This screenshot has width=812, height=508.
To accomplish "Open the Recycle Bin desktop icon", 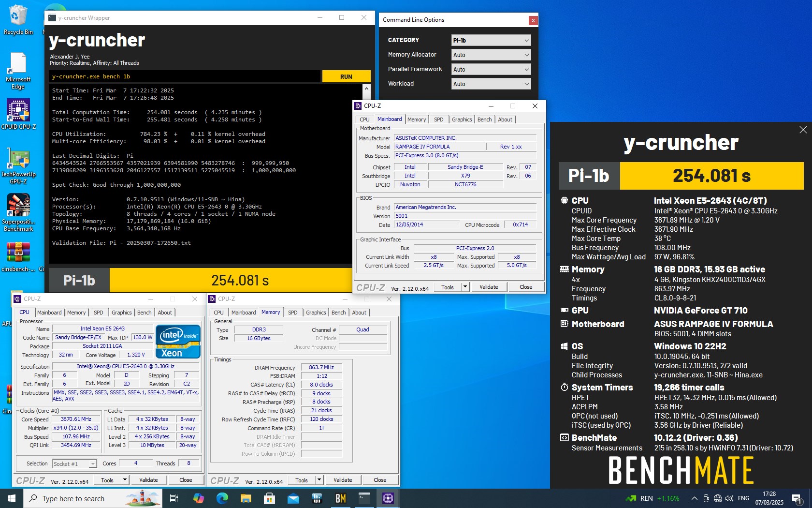I will [x=18, y=20].
